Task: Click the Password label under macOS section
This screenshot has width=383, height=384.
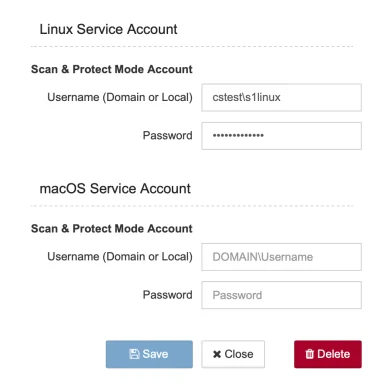Action: [x=168, y=295]
